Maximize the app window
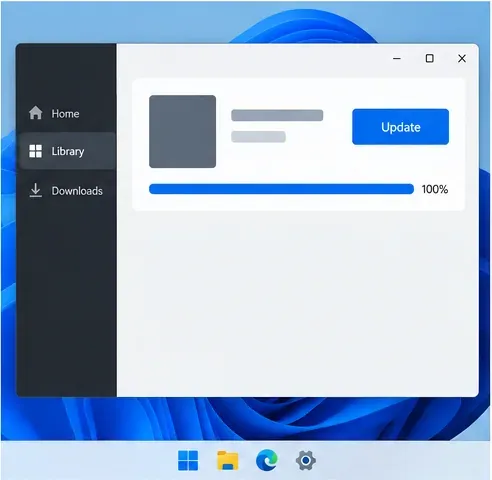This screenshot has height=480, width=492. pyautogui.click(x=430, y=58)
